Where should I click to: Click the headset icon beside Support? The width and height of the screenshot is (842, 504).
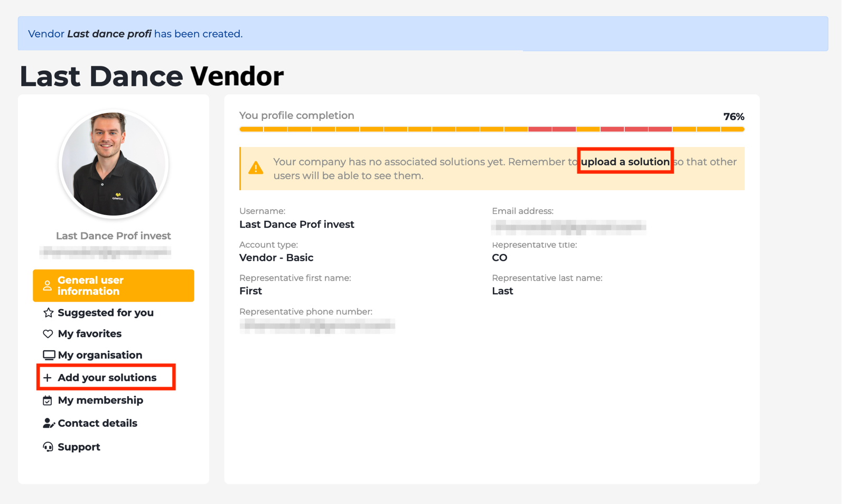48,447
